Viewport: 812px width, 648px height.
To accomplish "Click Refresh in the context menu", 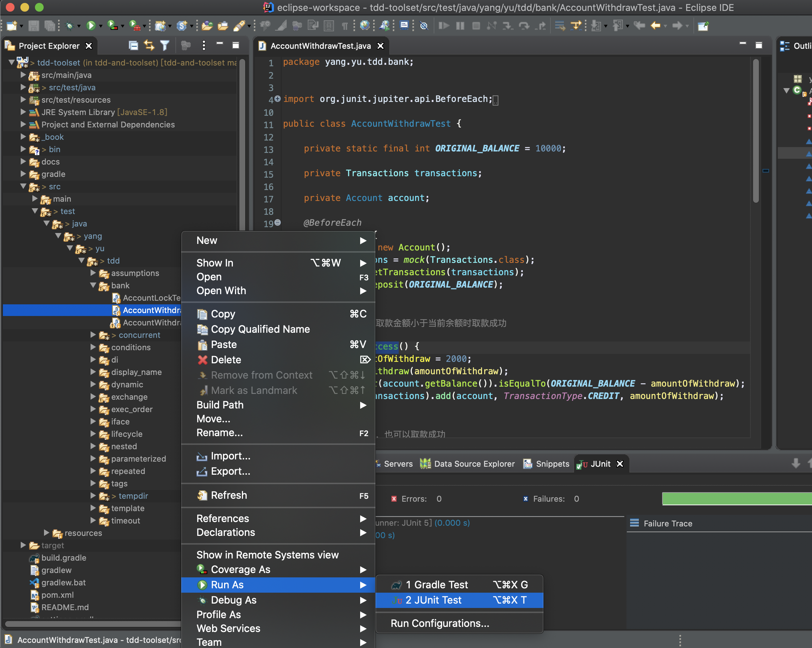I will pos(278,495).
